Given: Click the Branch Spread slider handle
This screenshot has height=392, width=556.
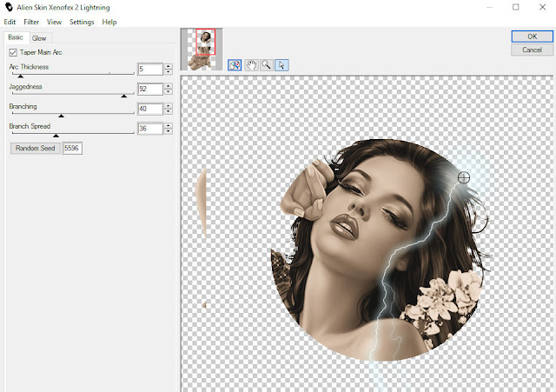Looking at the screenshot, I should pyautogui.click(x=56, y=136).
